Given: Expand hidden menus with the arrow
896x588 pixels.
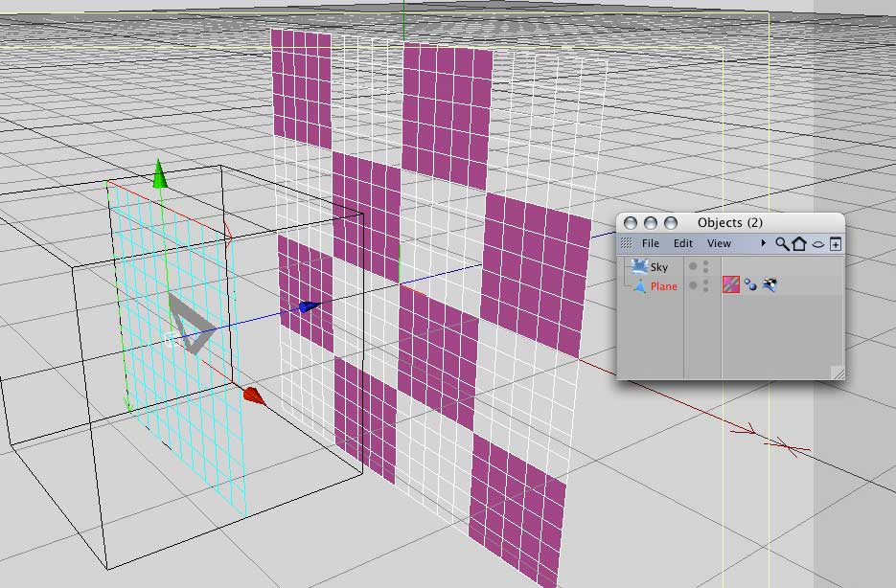Looking at the screenshot, I should tap(764, 243).
